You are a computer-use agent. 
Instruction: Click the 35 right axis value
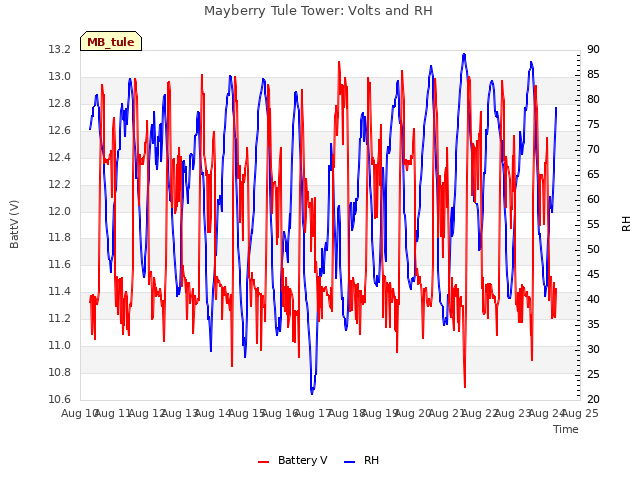click(x=593, y=324)
